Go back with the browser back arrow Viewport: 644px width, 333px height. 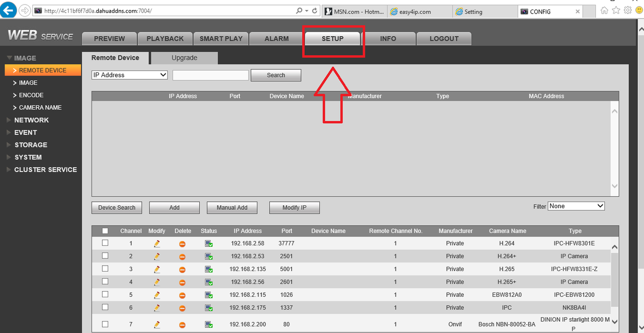[8, 10]
